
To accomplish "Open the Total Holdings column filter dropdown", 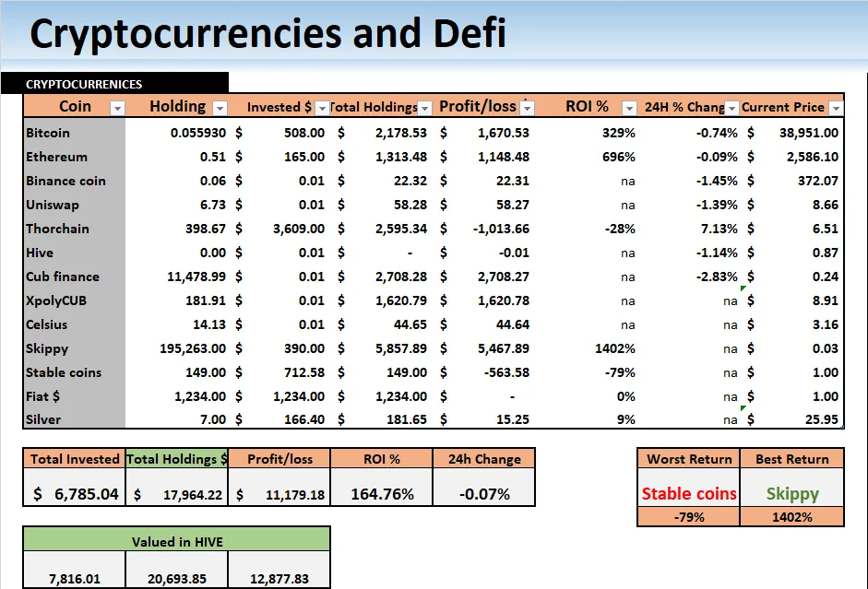I will [x=424, y=109].
